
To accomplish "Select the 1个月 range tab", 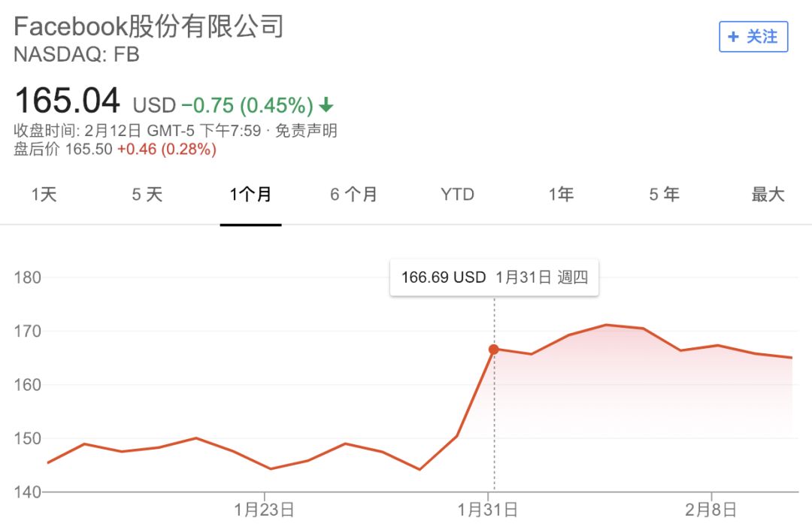I will click(x=251, y=195).
